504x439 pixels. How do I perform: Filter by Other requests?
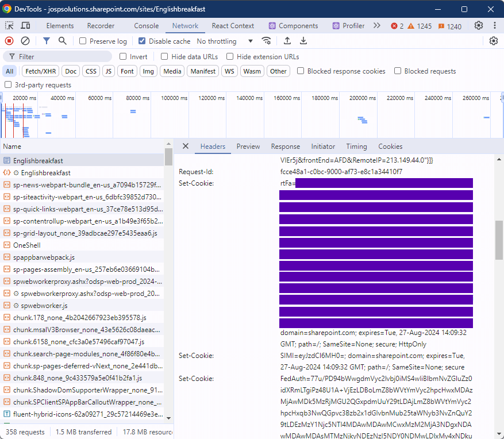point(278,71)
